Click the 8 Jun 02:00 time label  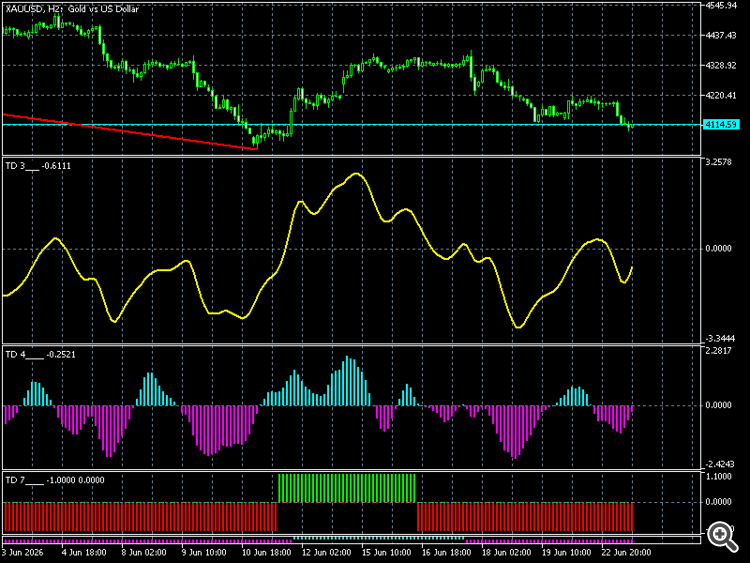pos(144,552)
